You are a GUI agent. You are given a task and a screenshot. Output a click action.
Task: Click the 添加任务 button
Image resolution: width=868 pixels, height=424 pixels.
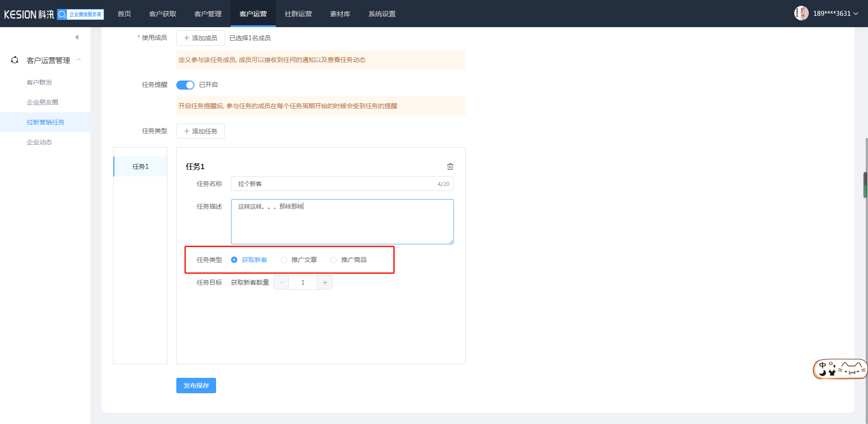click(x=200, y=131)
